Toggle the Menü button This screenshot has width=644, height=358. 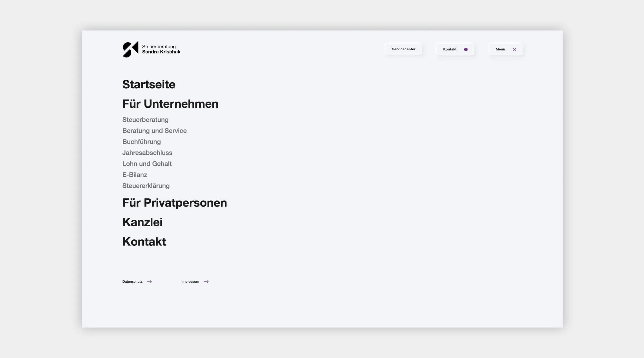(500, 49)
